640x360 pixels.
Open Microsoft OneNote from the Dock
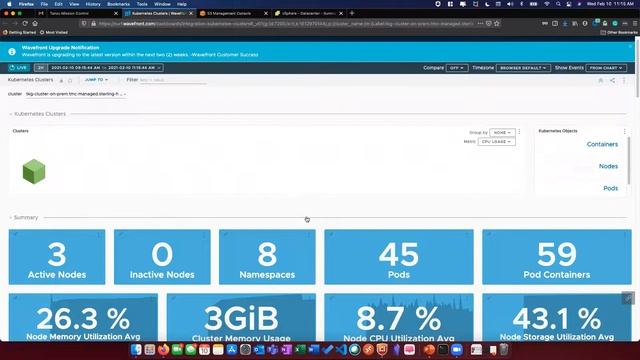[287, 350]
